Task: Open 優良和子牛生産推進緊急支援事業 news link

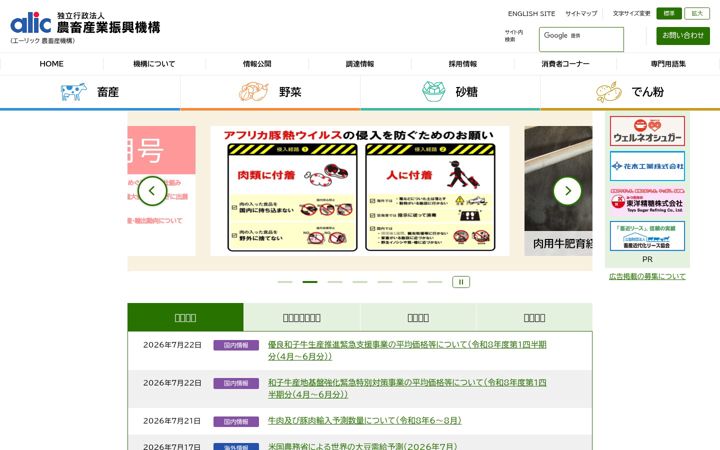Action: [x=407, y=350]
